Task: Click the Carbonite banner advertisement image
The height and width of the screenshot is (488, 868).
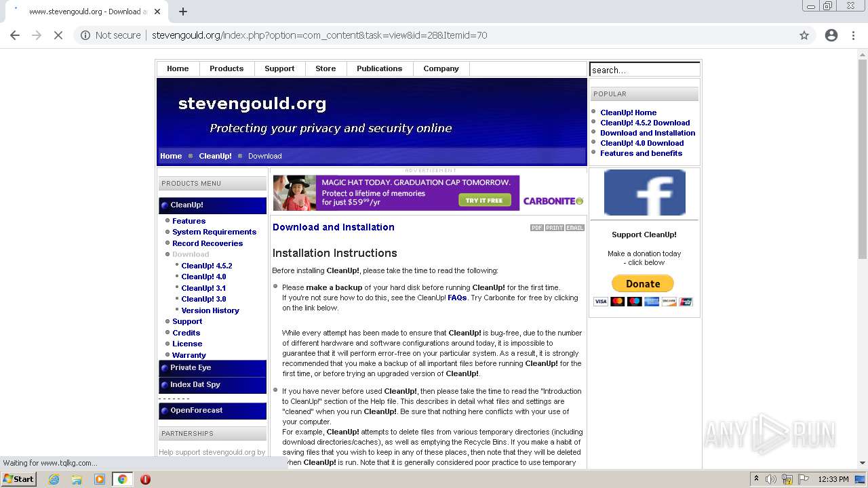Action: (429, 193)
